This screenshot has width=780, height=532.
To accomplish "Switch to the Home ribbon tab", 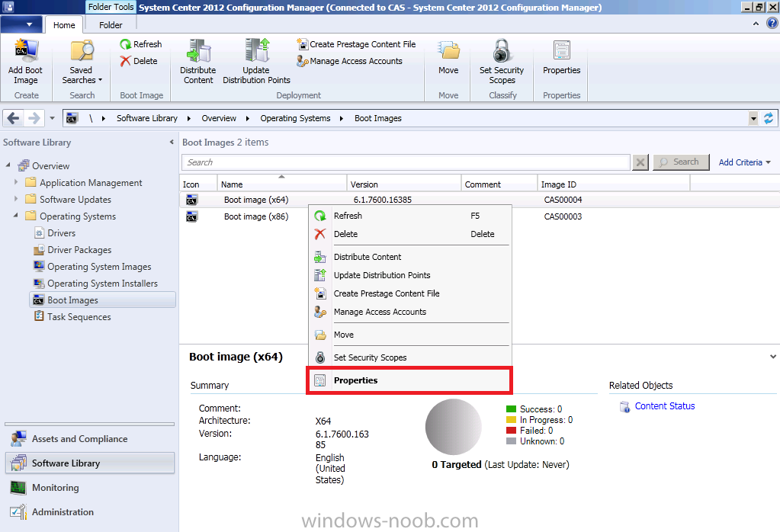I will point(64,25).
